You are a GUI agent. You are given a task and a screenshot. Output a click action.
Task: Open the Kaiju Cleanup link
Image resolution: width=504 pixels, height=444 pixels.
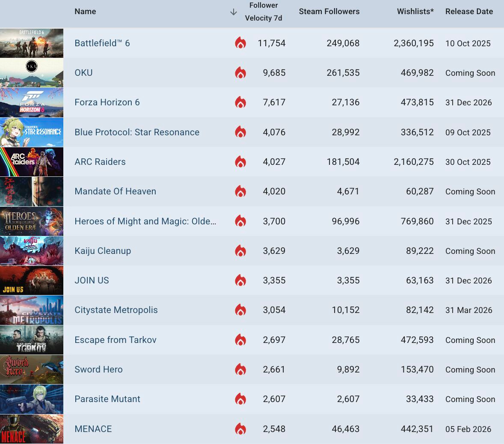point(103,251)
